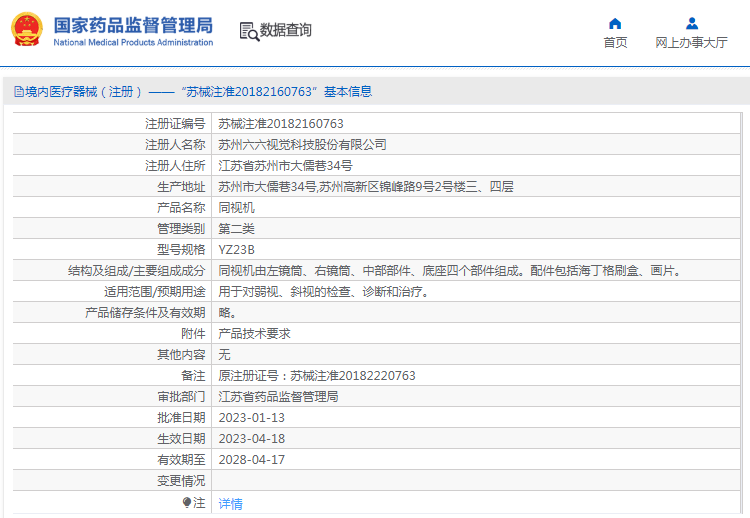Screen dimensions: 750x518
Task: Click the lightbulb icon beside 注
Action: 186,502
